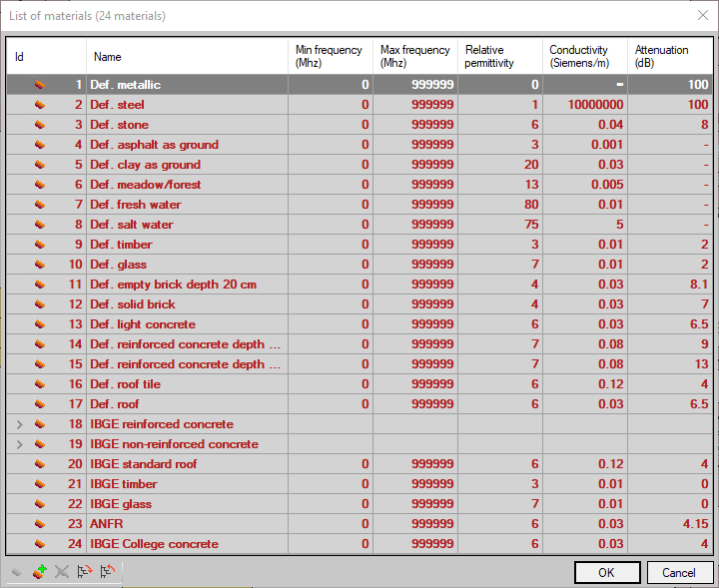Select the 'IBGE College concrete' name
The height and width of the screenshot is (588, 719).
154,544
